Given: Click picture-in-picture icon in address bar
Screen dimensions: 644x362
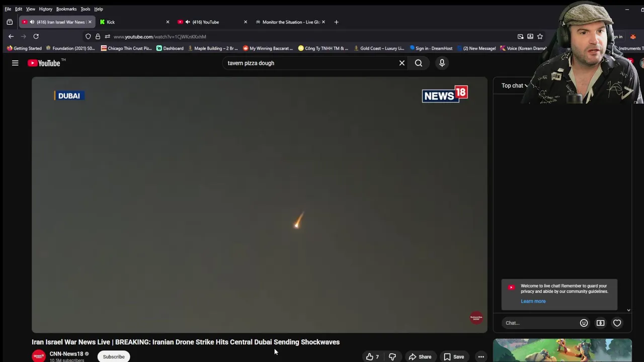Looking at the screenshot, I should point(520,36).
